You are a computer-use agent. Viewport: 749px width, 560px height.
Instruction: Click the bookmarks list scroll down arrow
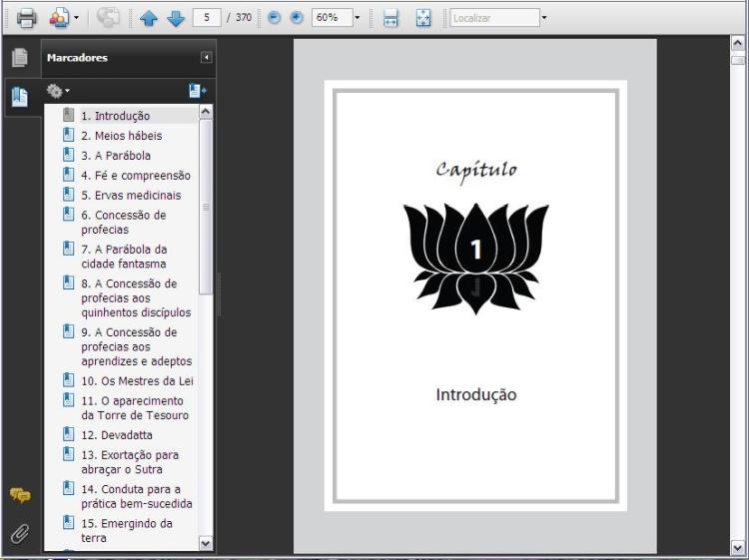(x=207, y=543)
